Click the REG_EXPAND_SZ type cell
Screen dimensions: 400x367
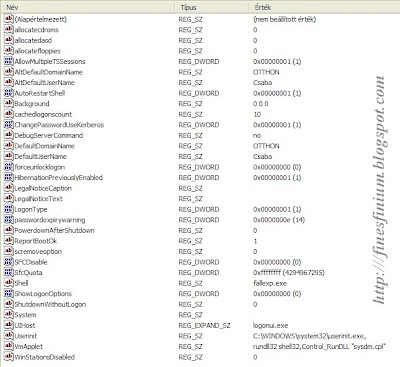click(x=204, y=325)
